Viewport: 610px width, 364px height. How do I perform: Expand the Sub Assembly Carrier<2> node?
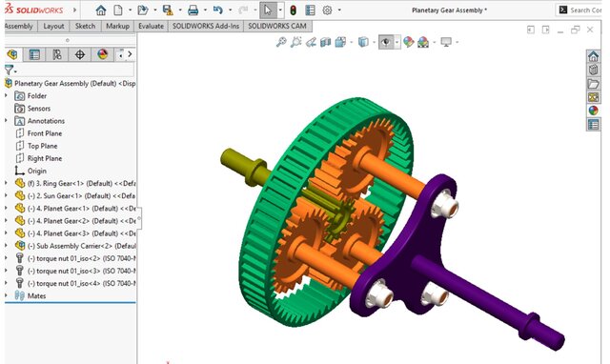pyautogui.click(x=6, y=246)
